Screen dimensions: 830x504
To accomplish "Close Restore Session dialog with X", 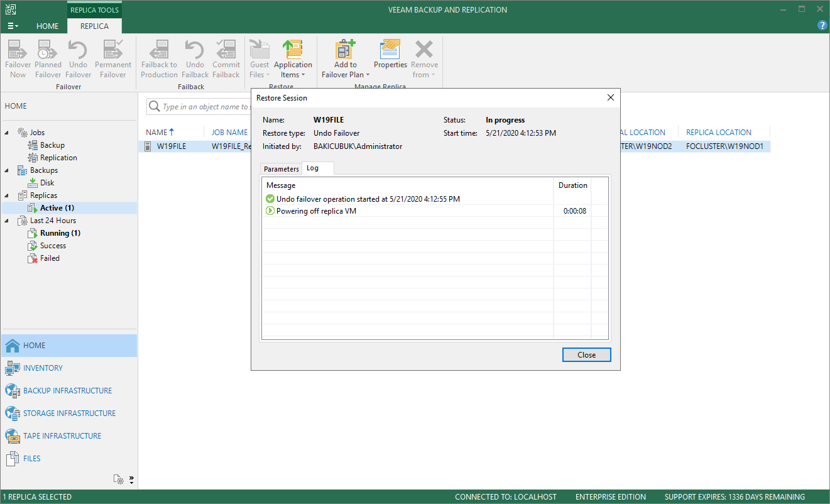I will [610, 98].
